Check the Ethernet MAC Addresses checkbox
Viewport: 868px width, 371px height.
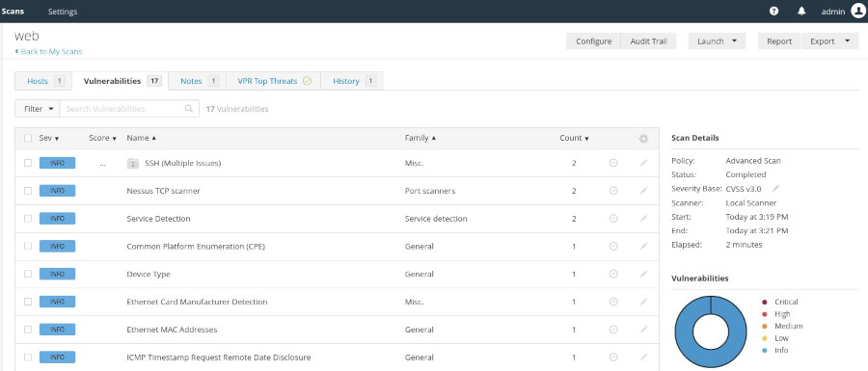click(x=28, y=330)
